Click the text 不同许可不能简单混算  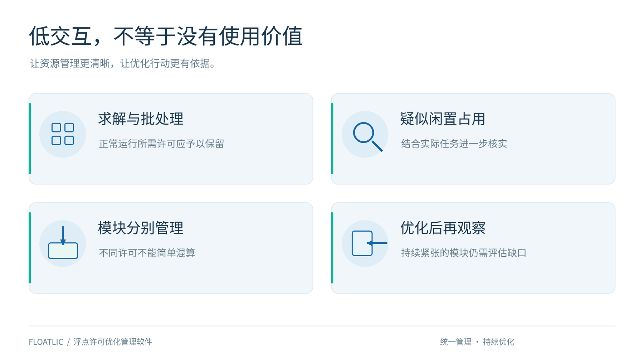tap(147, 253)
